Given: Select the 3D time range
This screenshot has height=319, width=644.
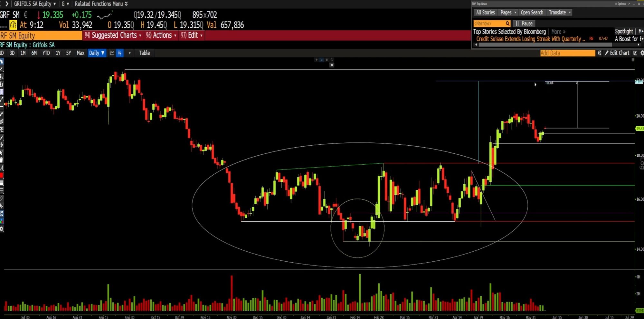Looking at the screenshot, I should 12,53.
